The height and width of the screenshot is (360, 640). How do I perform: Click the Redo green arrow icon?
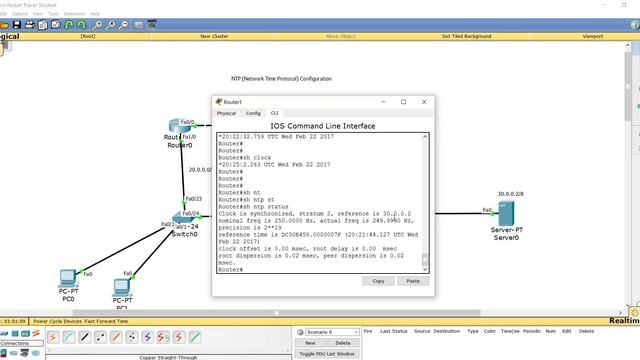(82, 25)
